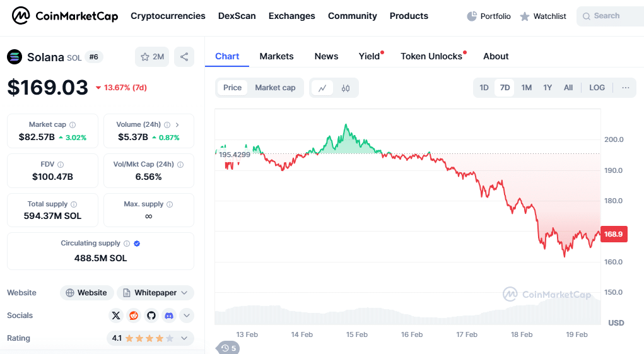
Task: Select the 1M time range
Action: coord(527,88)
